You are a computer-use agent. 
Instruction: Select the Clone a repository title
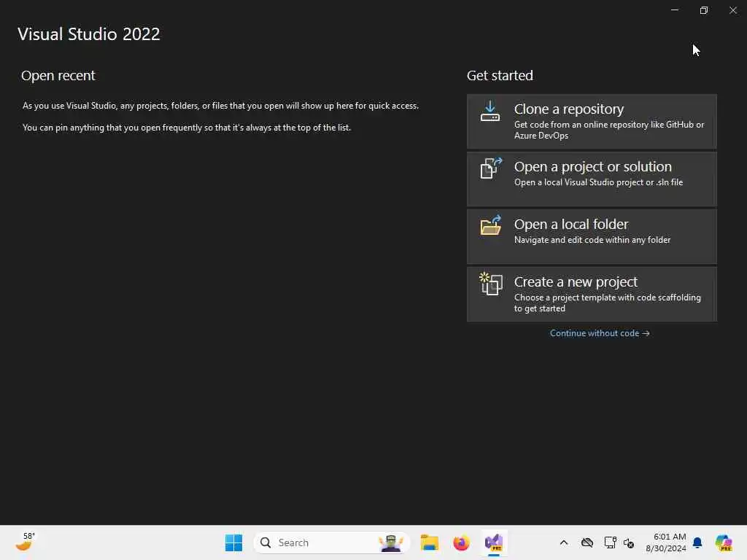[569, 109]
